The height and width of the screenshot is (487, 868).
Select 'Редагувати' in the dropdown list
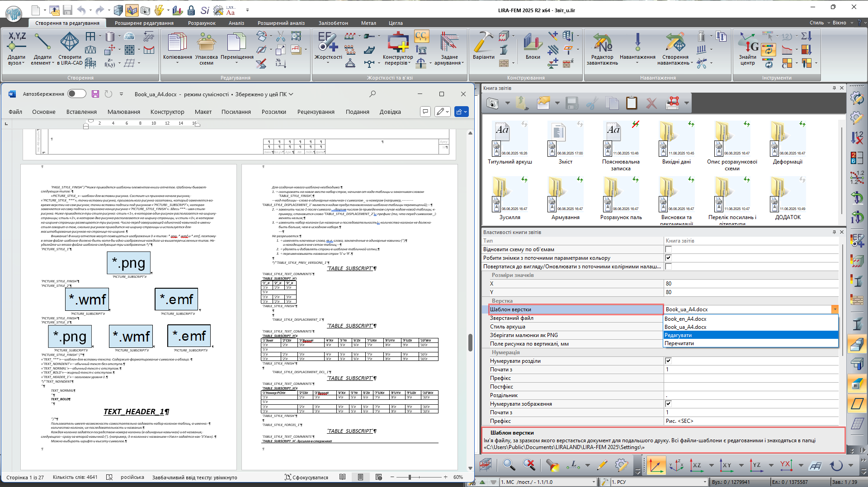(678, 335)
